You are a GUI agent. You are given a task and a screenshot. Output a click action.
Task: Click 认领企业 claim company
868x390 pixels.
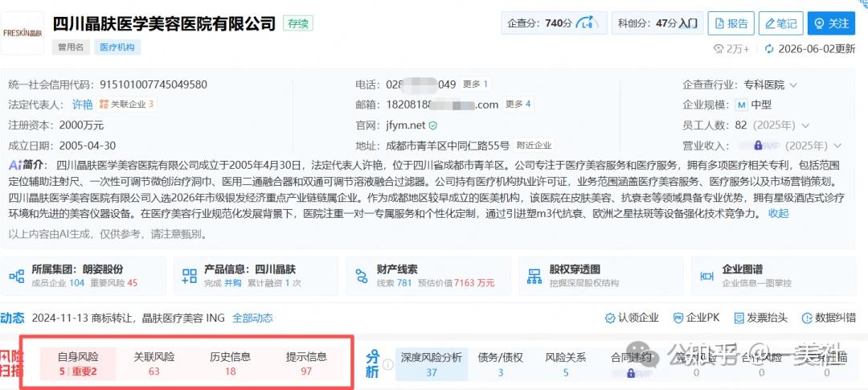[632, 318]
